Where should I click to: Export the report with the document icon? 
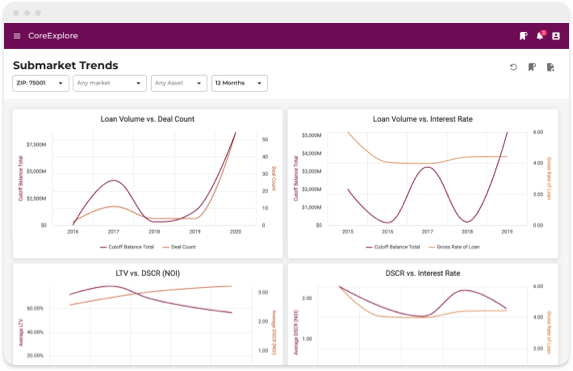pyautogui.click(x=550, y=67)
